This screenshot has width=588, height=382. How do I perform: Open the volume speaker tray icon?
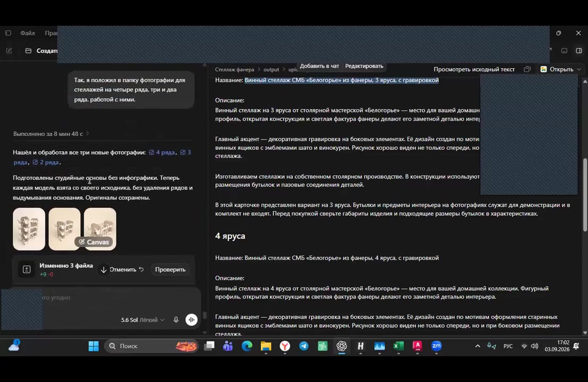pyautogui.click(x=535, y=346)
